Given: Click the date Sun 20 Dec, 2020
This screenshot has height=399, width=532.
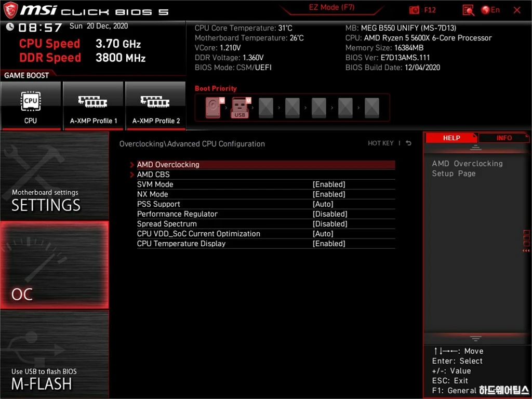Looking at the screenshot, I should tap(99, 26).
